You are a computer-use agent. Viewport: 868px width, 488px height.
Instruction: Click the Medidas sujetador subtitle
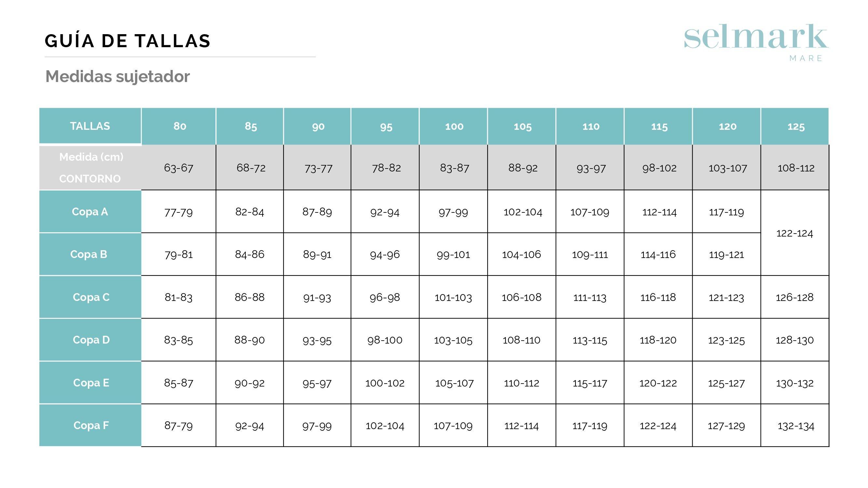117,76
